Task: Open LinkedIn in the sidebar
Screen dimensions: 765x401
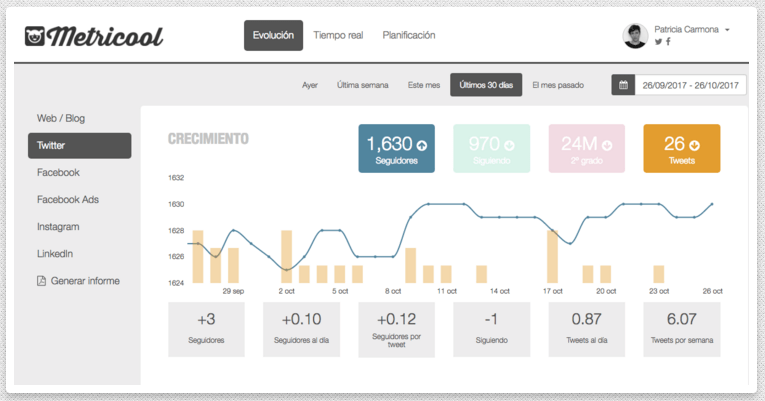Action: coord(55,254)
